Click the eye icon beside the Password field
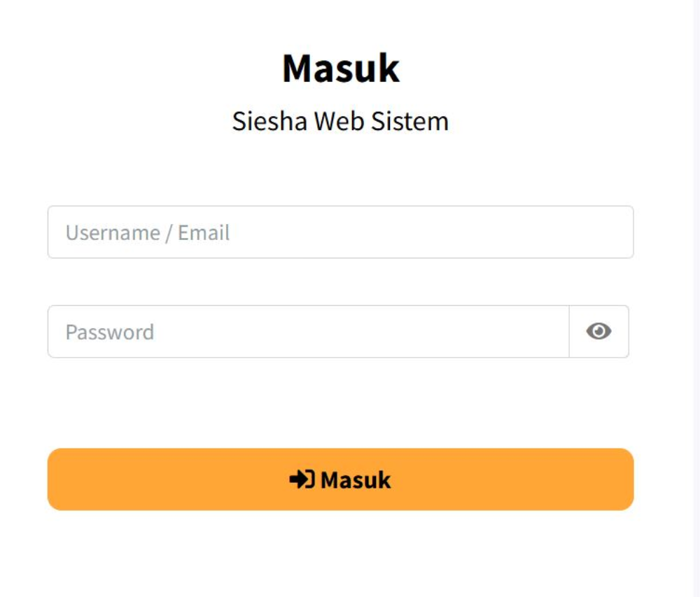This screenshot has height=597, width=700. tap(598, 332)
